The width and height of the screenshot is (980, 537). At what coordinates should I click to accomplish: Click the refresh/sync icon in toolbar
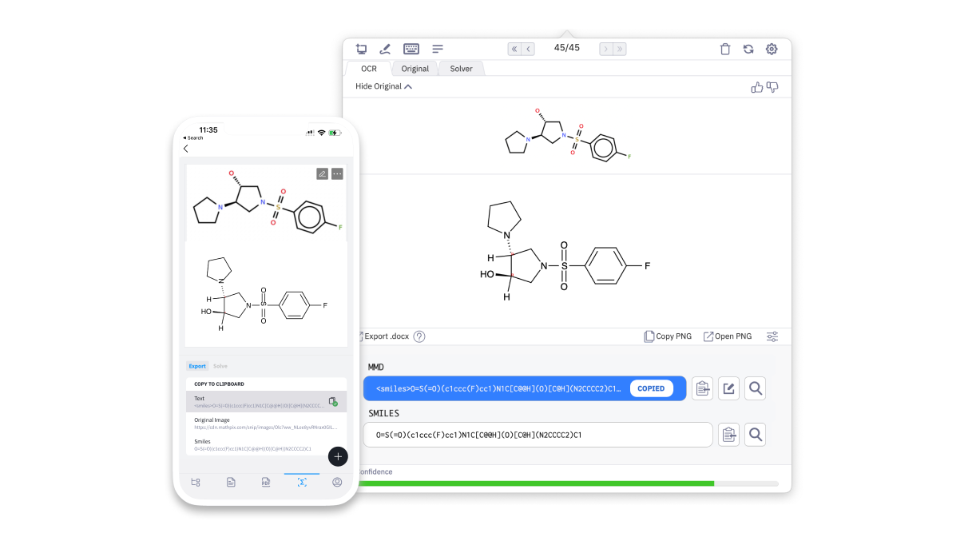tap(748, 49)
